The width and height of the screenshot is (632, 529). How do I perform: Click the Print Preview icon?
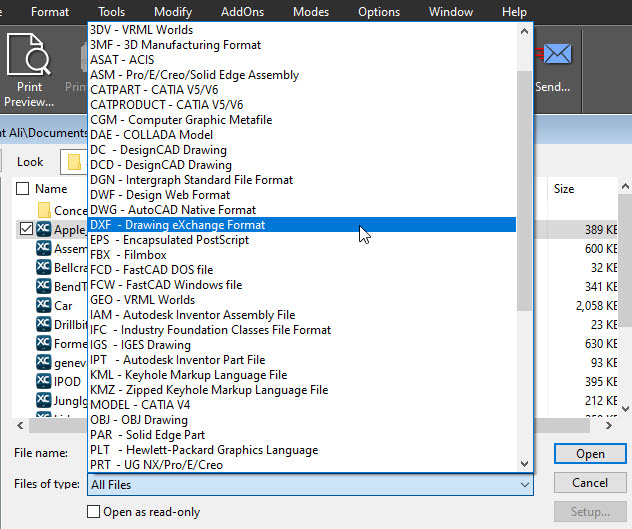pos(29,55)
